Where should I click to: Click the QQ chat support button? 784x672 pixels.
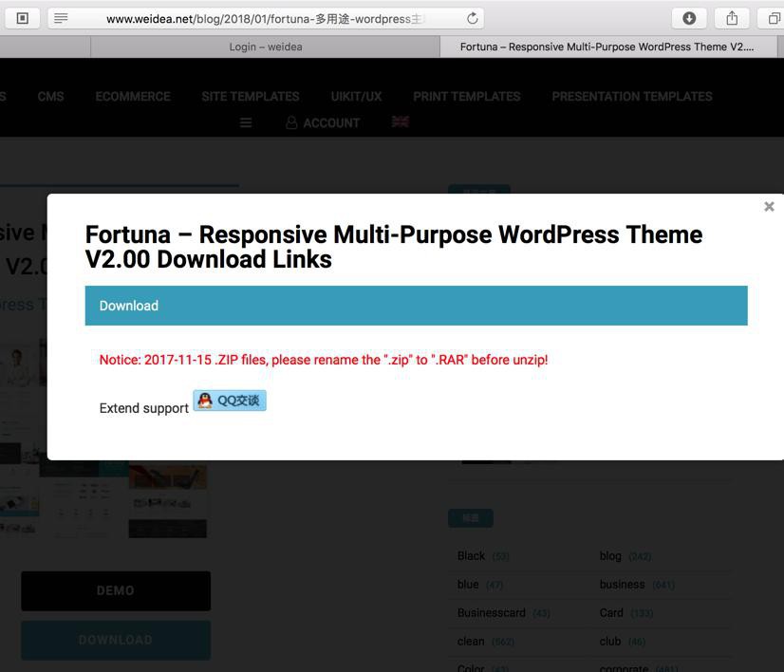tap(230, 401)
